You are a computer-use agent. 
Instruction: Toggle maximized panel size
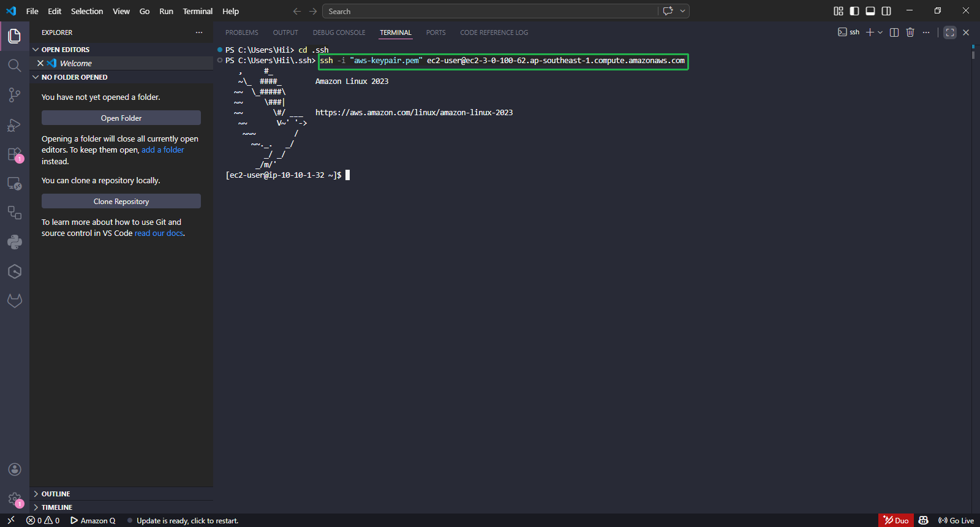[950, 32]
